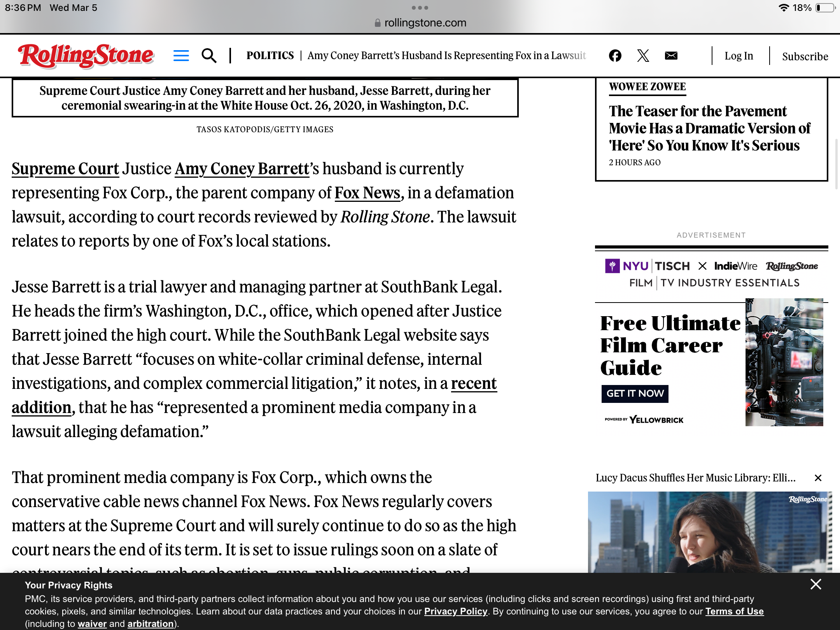
Task: Tap the ADVERTISEMENT label
Action: click(711, 235)
